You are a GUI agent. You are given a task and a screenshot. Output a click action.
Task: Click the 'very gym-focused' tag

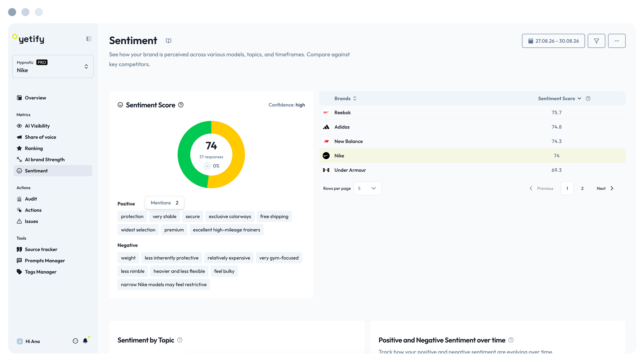pos(279,258)
